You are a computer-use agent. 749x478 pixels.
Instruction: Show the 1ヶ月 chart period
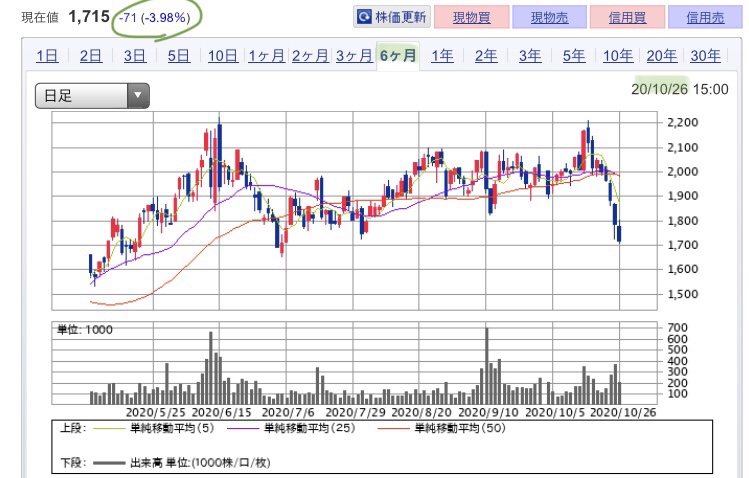tap(266, 56)
